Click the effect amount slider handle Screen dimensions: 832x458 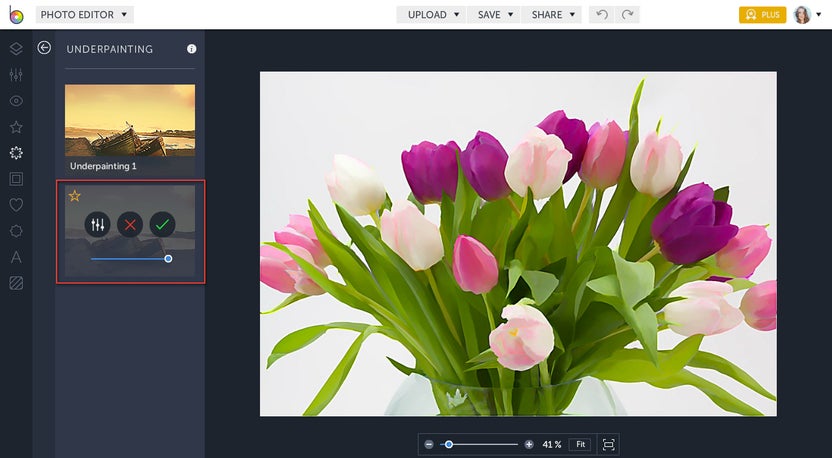pyautogui.click(x=168, y=259)
